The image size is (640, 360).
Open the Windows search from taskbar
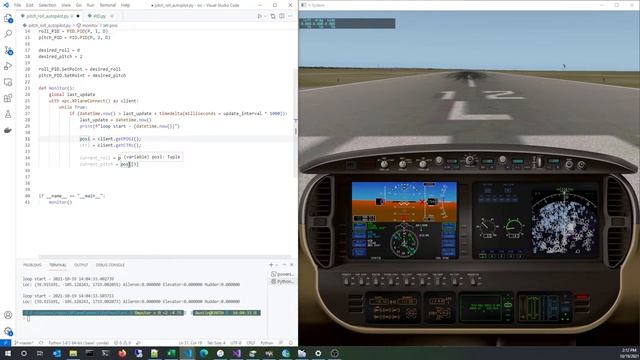[24, 353]
